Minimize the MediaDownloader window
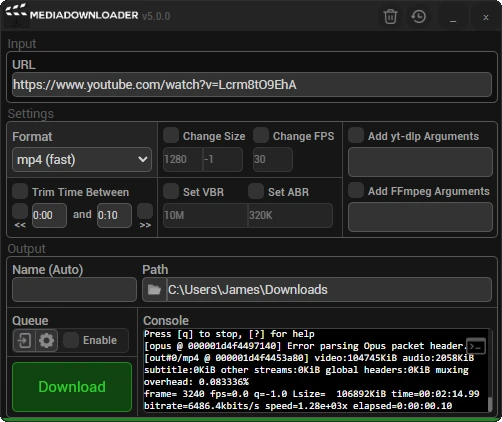The image size is (502, 422). click(x=453, y=17)
